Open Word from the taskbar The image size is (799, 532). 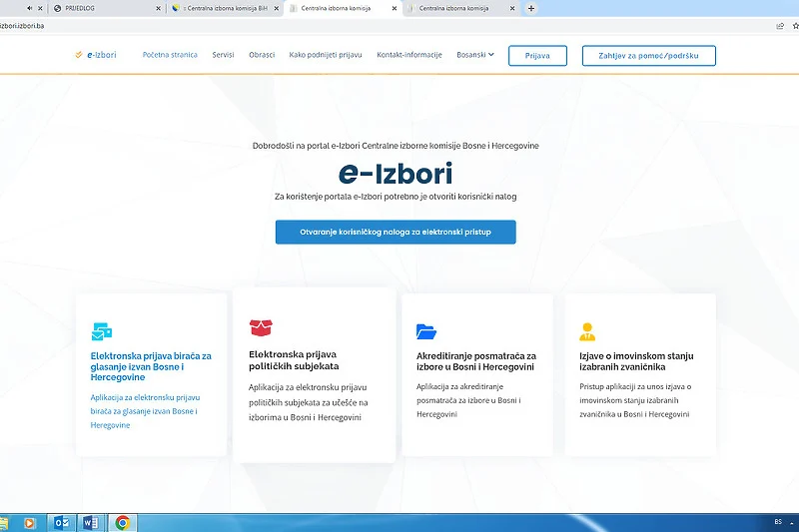[x=90, y=522]
